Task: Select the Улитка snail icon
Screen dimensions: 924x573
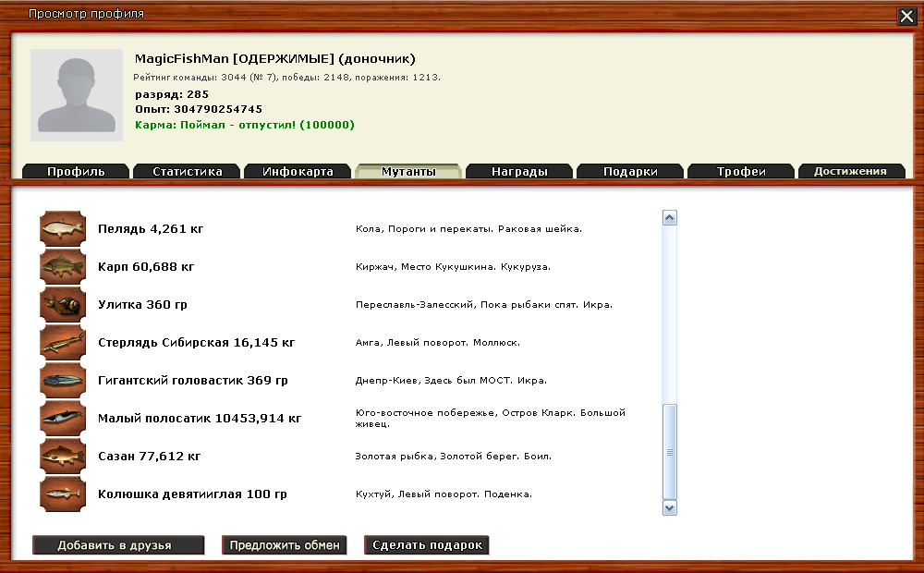Action: tap(63, 304)
